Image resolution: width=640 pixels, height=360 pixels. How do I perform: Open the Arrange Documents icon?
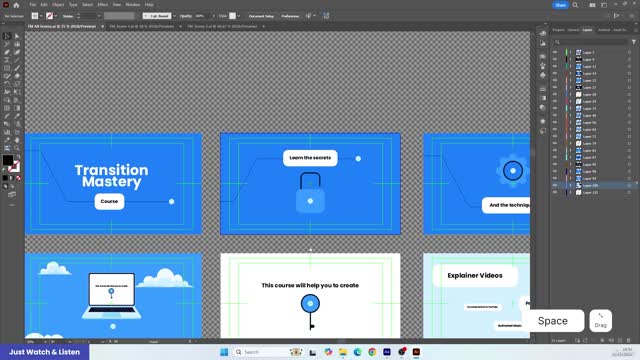point(592,5)
